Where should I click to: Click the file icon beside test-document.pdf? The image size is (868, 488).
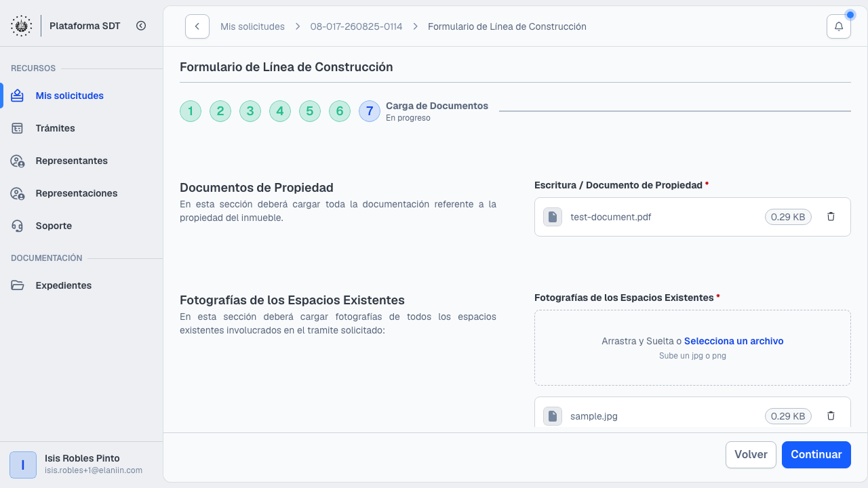pos(553,217)
